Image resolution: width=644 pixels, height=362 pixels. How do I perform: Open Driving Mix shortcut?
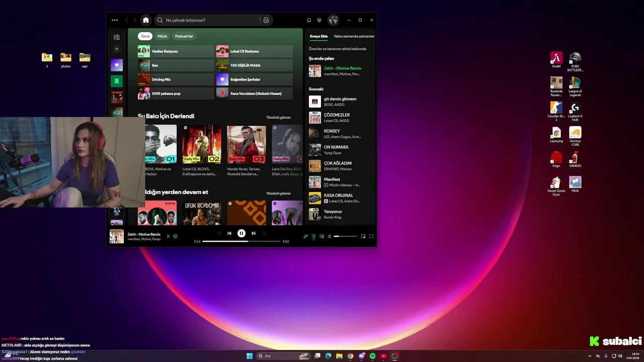176,79
